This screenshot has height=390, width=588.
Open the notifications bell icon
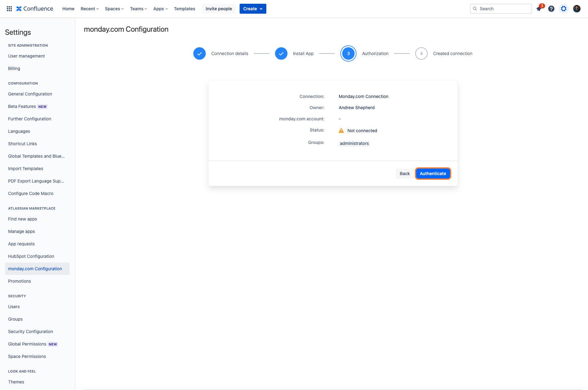[x=539, y=9]
